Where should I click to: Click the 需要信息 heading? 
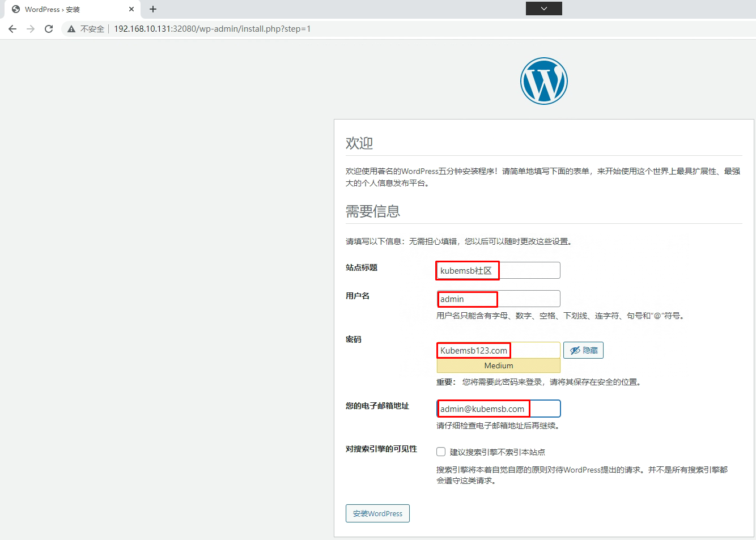(373, 211)
